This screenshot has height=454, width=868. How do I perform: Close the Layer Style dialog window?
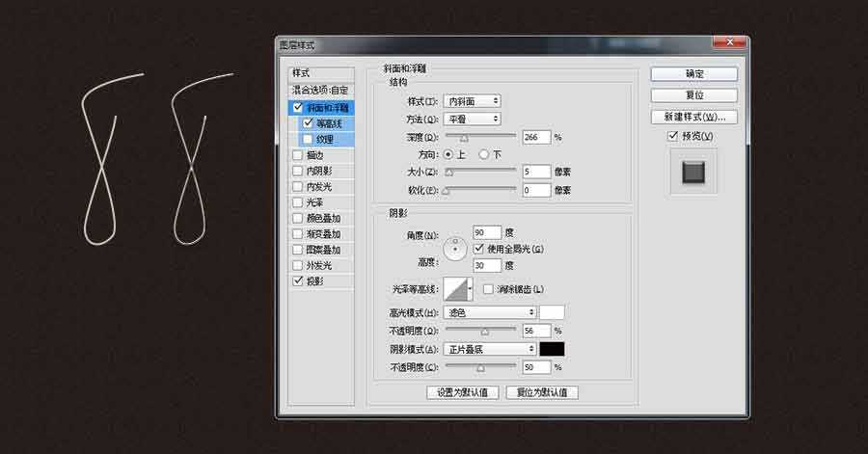tap(730, 44)
